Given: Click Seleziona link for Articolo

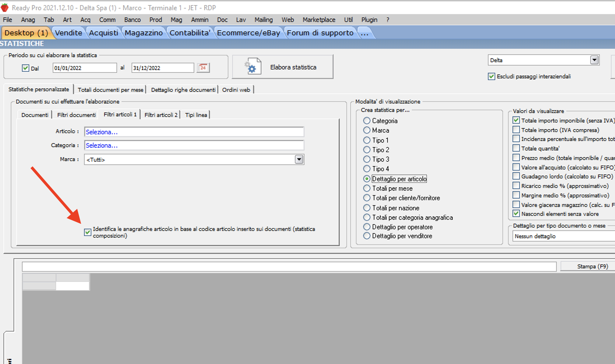Looking at the screenshot, I should 102,132.
